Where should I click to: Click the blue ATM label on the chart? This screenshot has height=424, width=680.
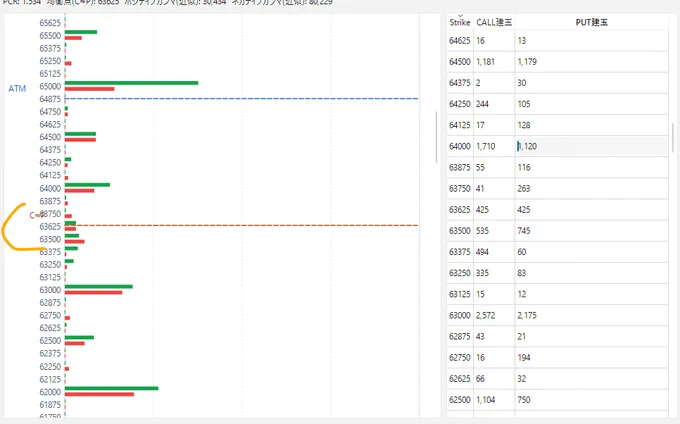(17, 88)
